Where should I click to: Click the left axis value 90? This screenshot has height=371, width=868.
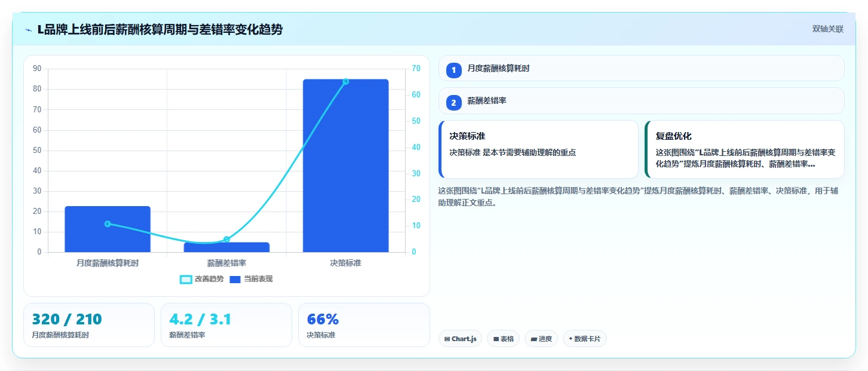coord(37,69)
